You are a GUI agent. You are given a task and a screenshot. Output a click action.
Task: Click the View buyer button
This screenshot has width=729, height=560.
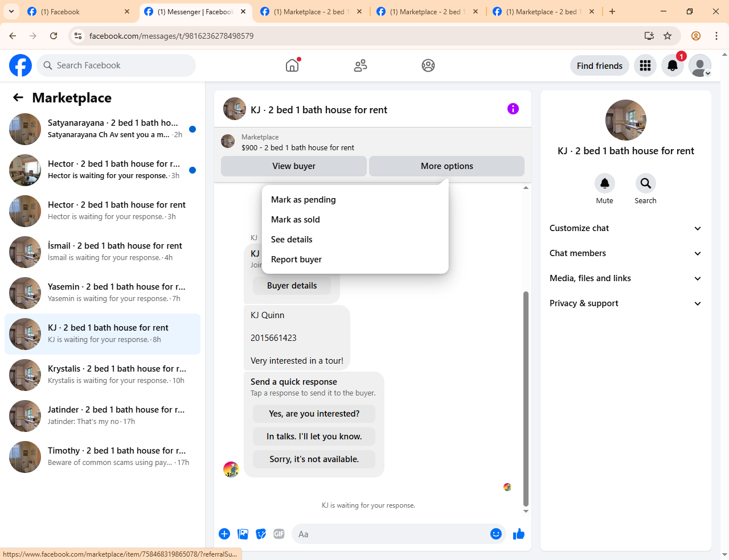294,166
